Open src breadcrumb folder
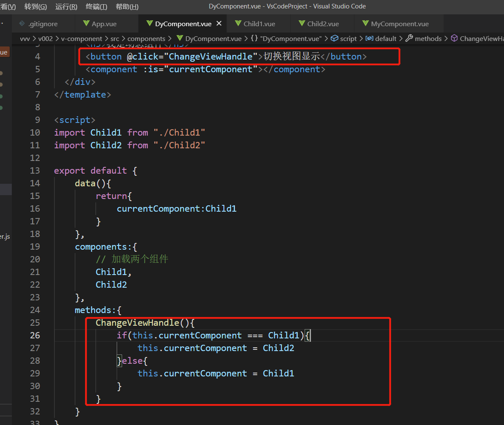 pyautogui.click(x=115, y=38)
